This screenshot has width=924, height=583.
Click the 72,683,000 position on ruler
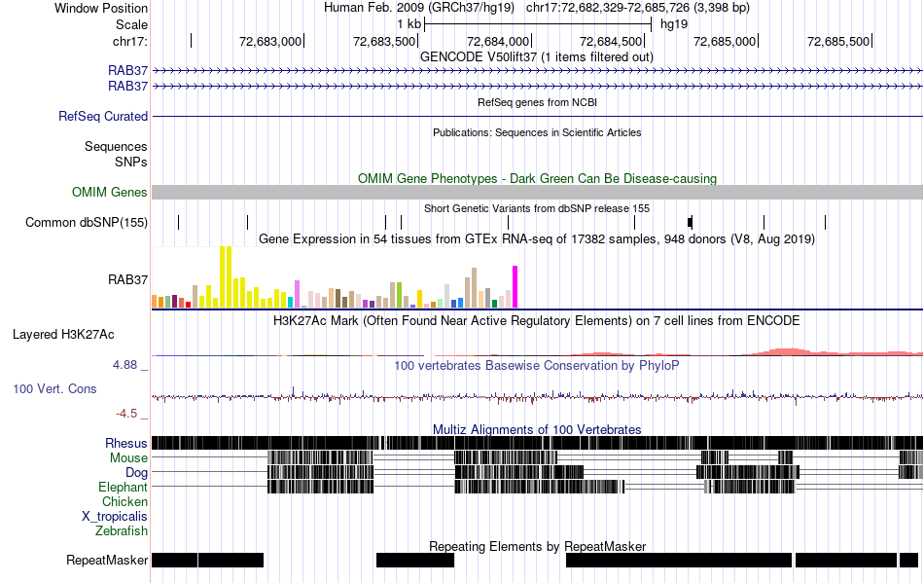tap(270, 41)
